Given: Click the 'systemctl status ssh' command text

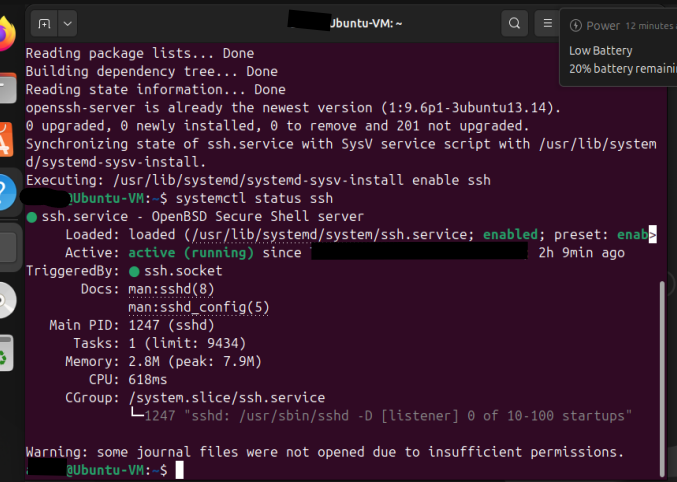Looking at the screenshot, I should 254,198.
